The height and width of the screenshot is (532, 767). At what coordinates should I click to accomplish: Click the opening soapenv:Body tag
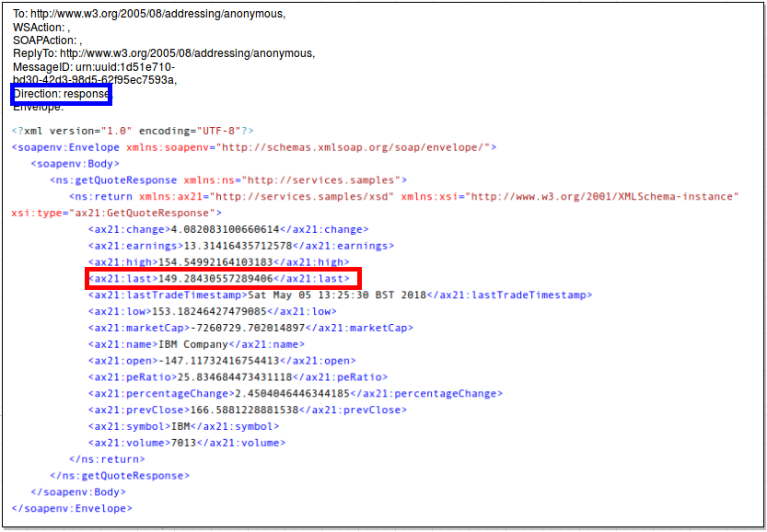coord(75,164)
